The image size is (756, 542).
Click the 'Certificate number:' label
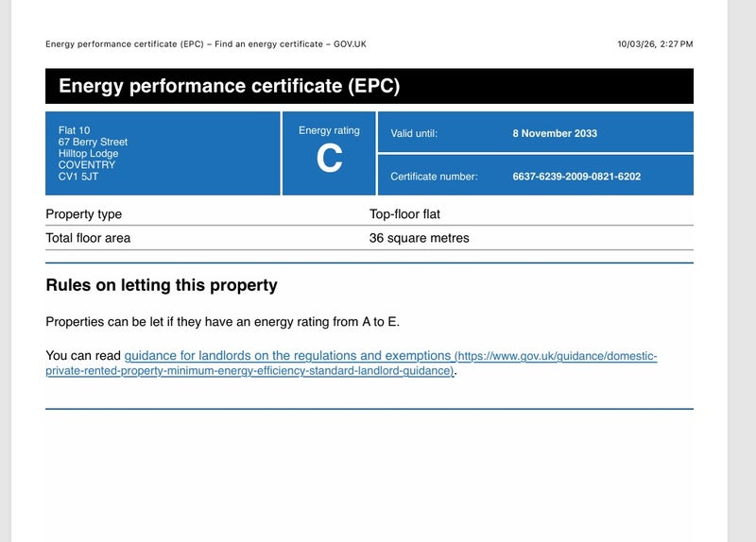pyautogui.click(x=434, y=177)
